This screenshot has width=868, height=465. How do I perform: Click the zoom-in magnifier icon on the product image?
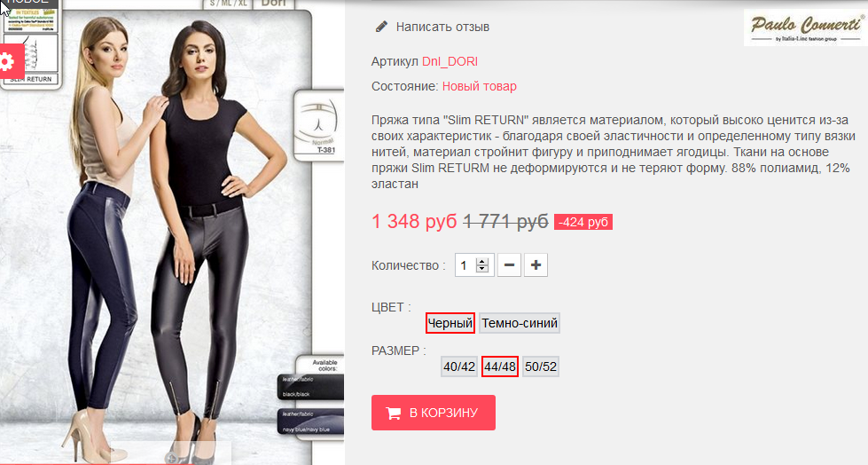[x=172, y=459]
